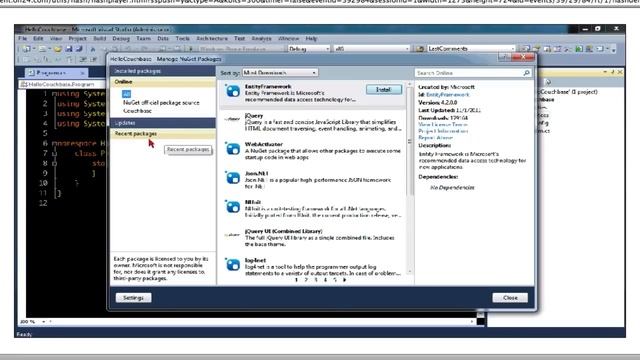Select the Couchbase package source
This screenshot has width=640, height=360.
click(x=137, y=111)
